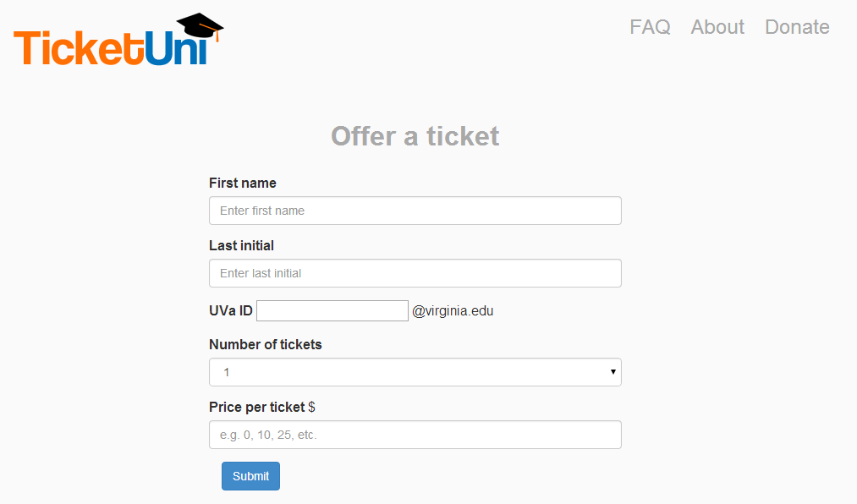Screen dimensions: 857x504
Task: Open the Donate link
Action: point(797,27)
